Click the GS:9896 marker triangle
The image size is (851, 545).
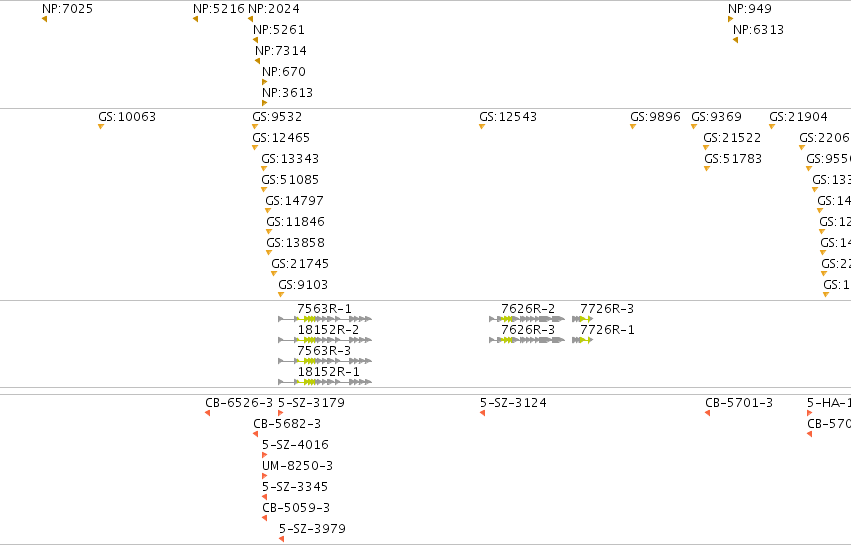click(x=633, y=126)
